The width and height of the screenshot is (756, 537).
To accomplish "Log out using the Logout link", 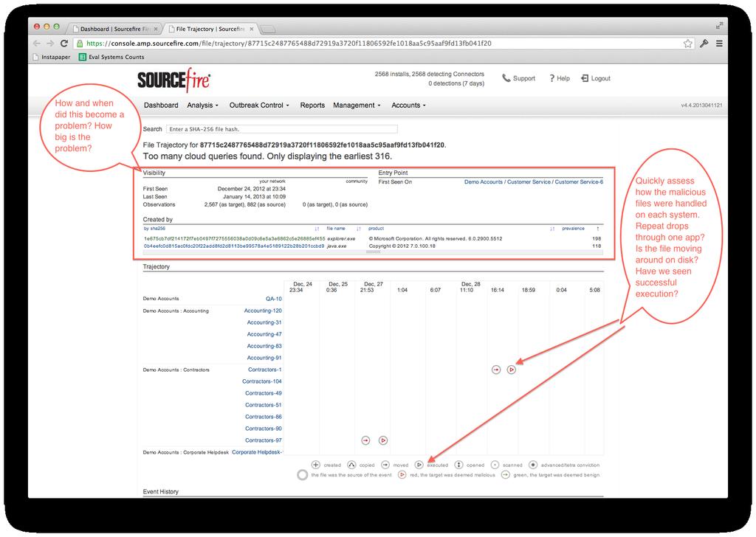I will pos(596,78).
